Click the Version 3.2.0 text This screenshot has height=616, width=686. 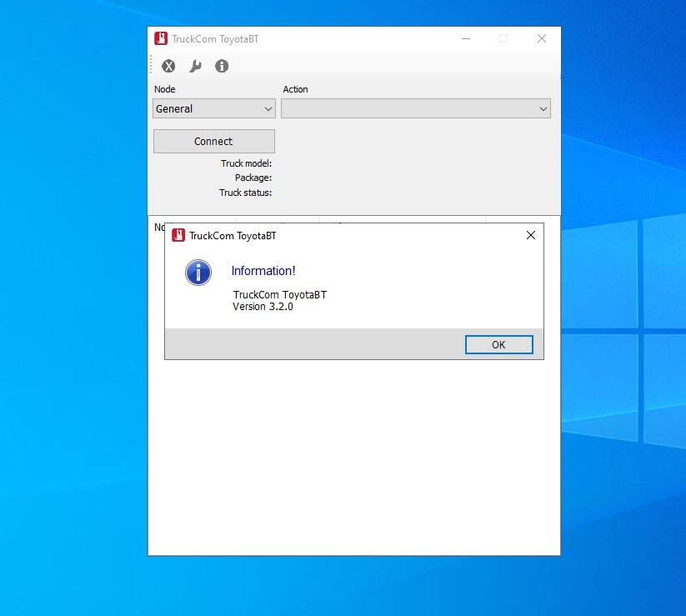click(263, 307)
